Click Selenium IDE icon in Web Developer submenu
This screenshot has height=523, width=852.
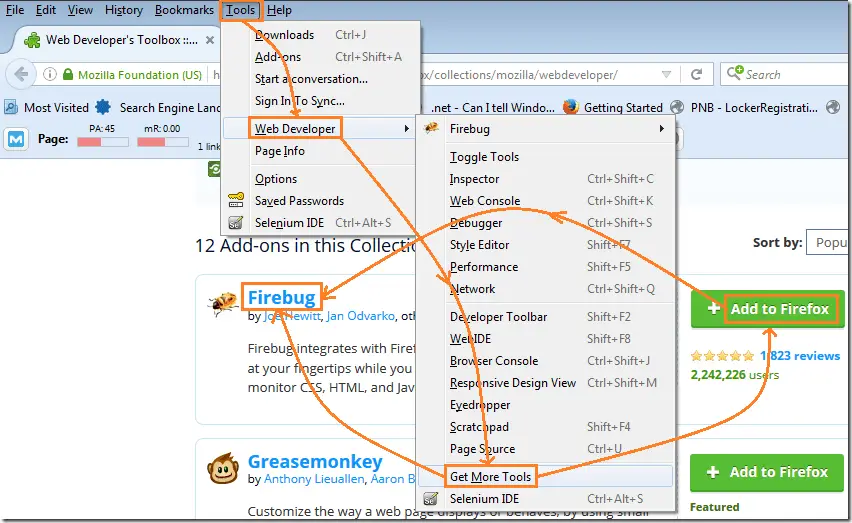point(430,499)
